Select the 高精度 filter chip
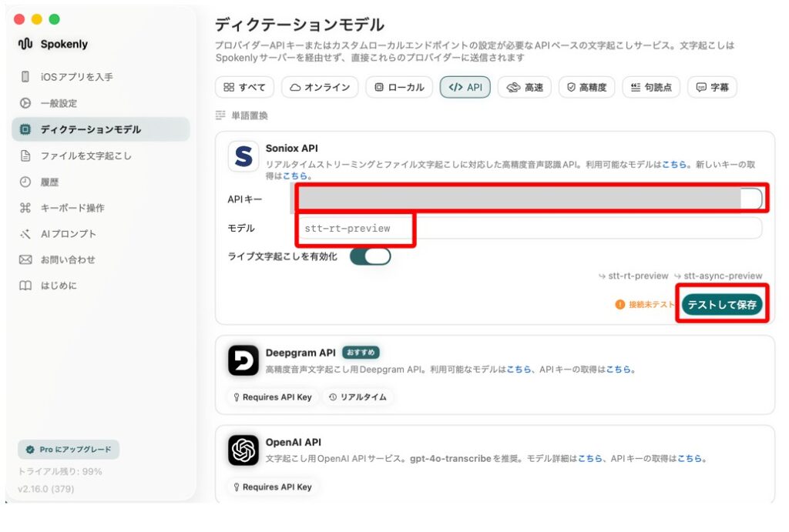The width and height of the screenshot is (789, 532). [x=586, y=88]
